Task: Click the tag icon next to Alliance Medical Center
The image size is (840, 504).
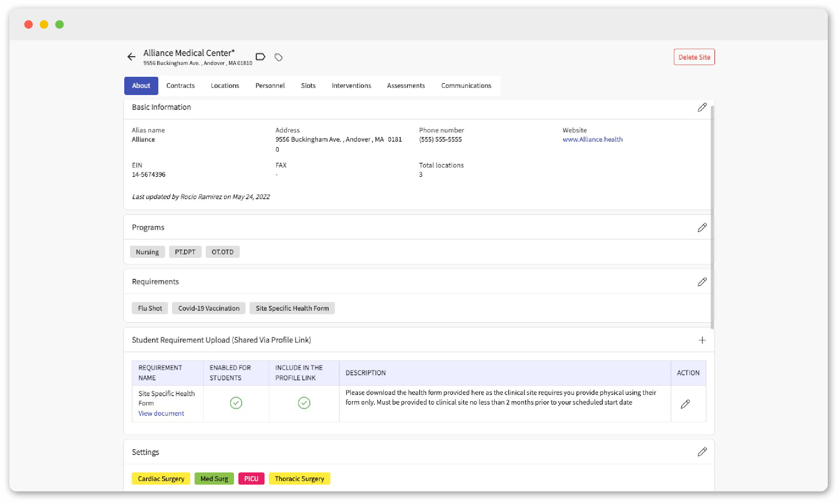Action: click(x=279, y=57)
